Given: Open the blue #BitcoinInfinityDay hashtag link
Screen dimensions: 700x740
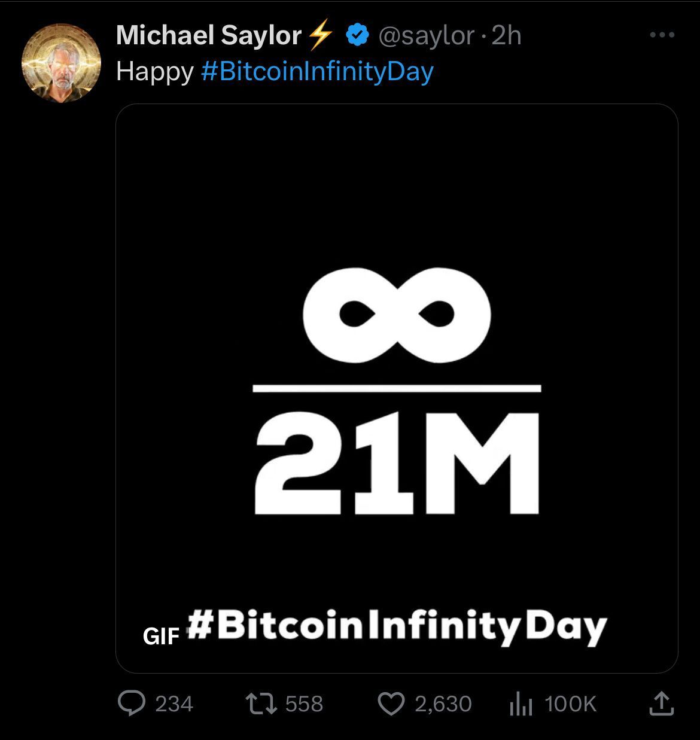Looking at the screenshot, I should point(317,72).
